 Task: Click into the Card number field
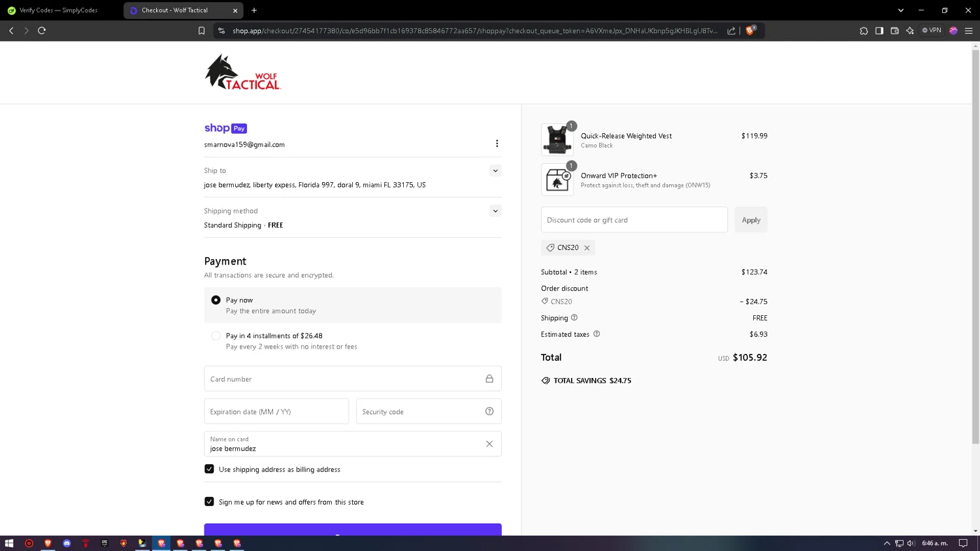click(x=353, y=379)
